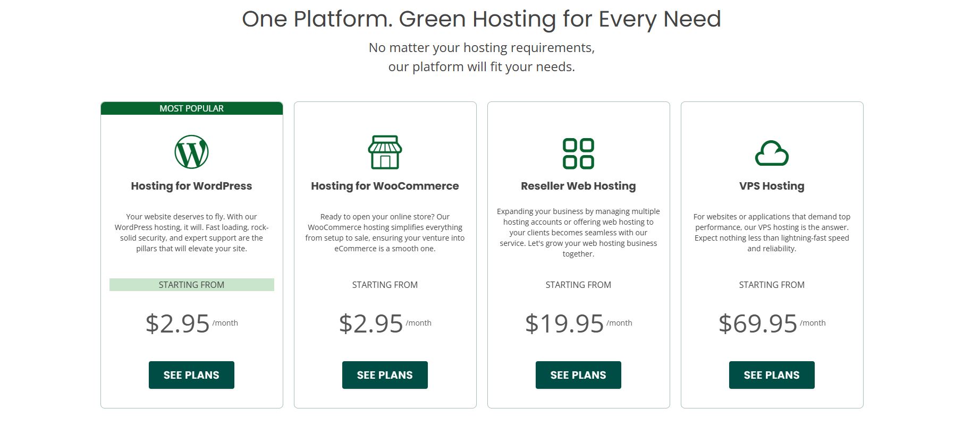Screen dimensions: 980x443
Task: View See Plans for Reseller hosting
Action: click(578, 375)
